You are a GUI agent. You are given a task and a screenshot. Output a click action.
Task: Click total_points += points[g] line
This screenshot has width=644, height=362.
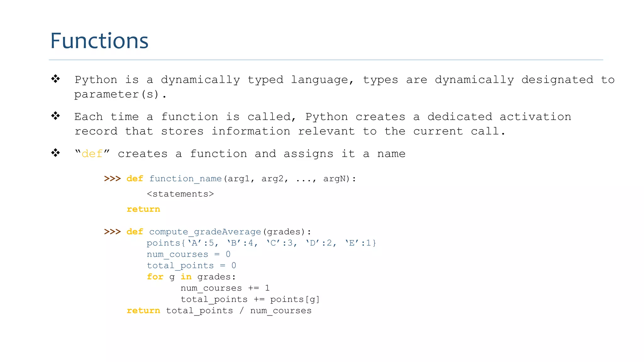[x=250, y=299]
